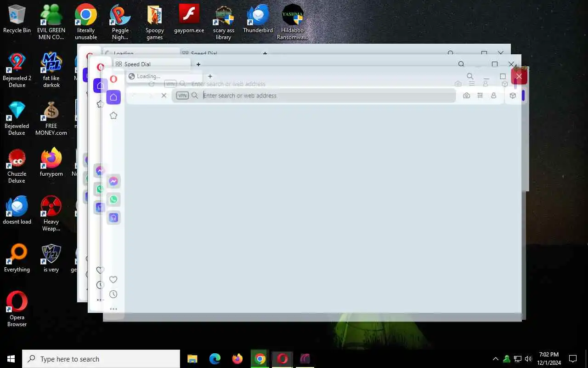
Task: Select the Recycle Bin desktop icon
Action: point(17,19)
